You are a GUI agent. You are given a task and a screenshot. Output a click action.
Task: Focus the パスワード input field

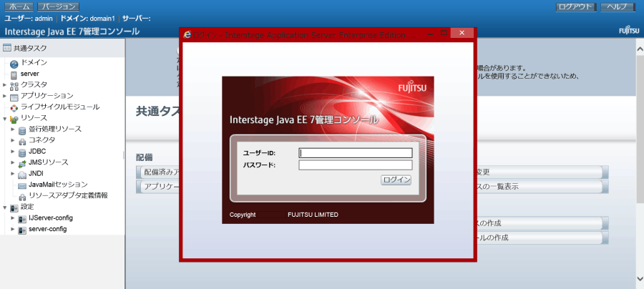[355, 165]
